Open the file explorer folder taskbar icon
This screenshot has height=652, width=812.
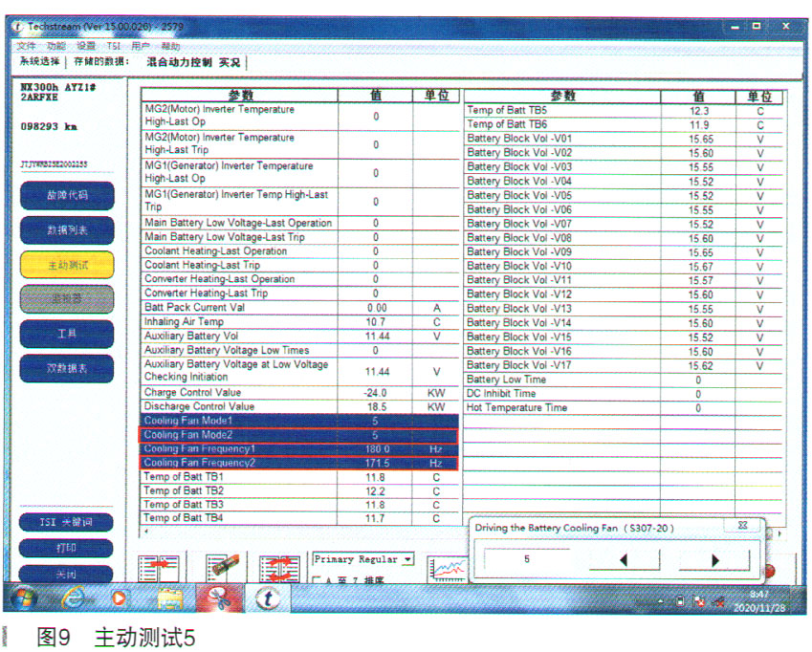[x=170, y=598]
